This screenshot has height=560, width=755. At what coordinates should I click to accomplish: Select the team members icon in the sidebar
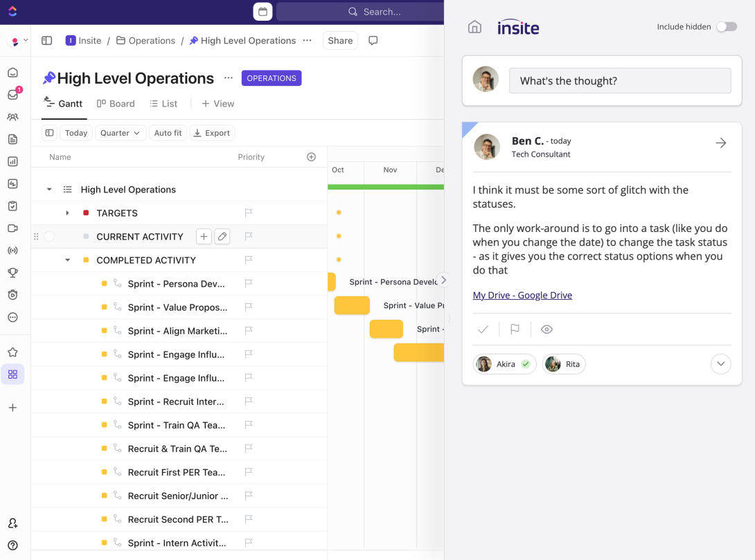coord(14,116)
